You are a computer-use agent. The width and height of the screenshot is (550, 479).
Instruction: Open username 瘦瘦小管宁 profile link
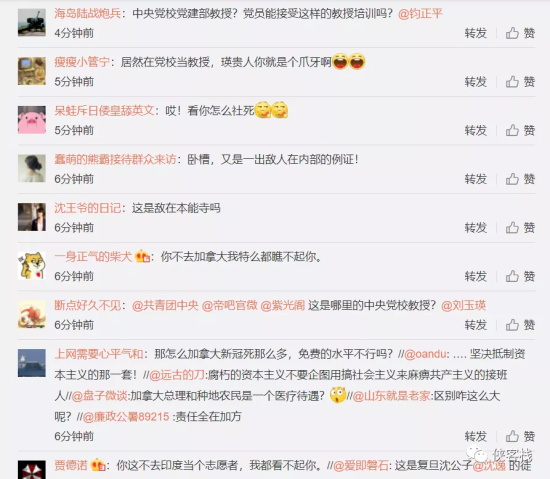(x=82, y=62)
